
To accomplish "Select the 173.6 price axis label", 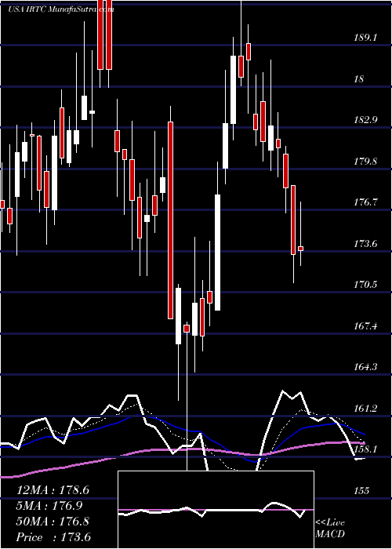I will [364, 243].
